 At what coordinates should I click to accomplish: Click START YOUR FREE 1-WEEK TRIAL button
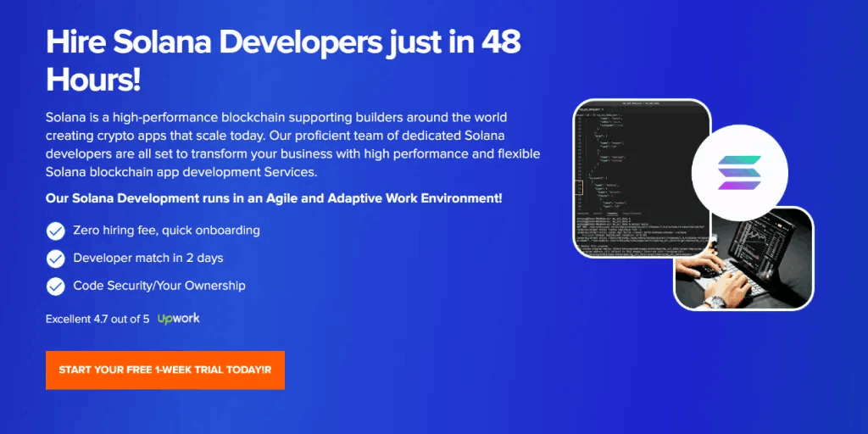pyautogui.click(x=165, y=370)
